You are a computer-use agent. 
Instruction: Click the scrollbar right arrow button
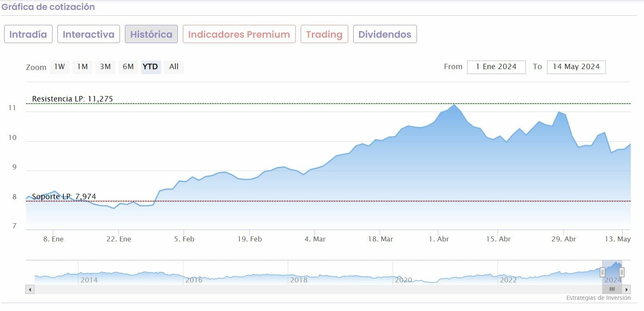coord(627,289)
